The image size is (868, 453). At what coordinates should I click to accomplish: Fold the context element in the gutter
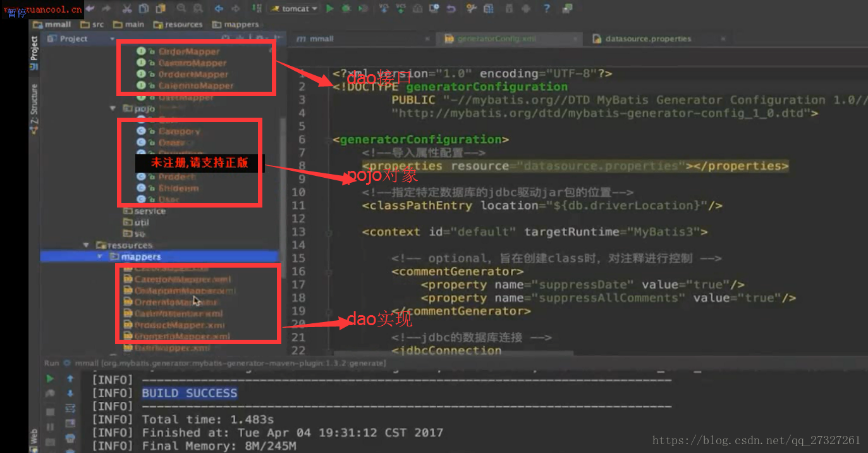[x=328, y=232]
